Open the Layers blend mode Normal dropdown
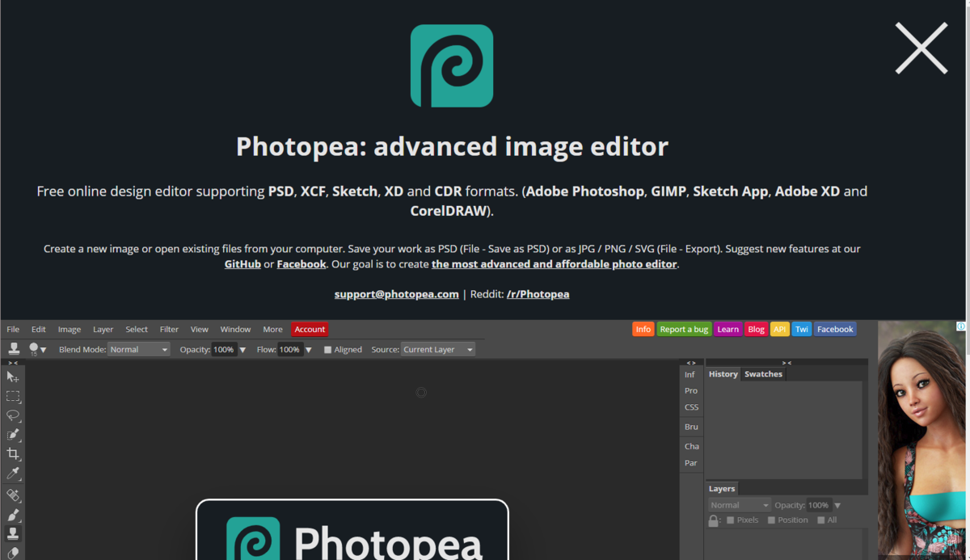This screenshot has width=970, height=560. click(740, 505)
